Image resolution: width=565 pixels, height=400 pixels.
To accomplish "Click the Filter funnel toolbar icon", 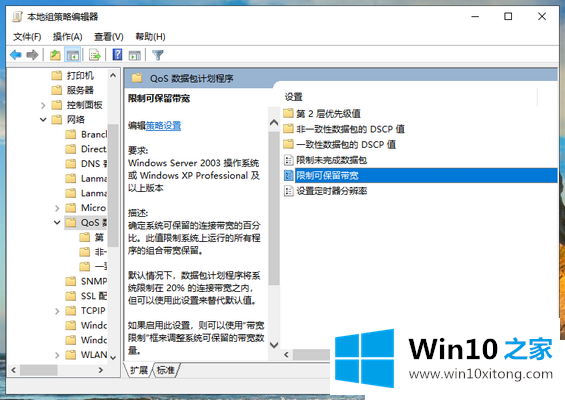I will click(x=158, y=55).
